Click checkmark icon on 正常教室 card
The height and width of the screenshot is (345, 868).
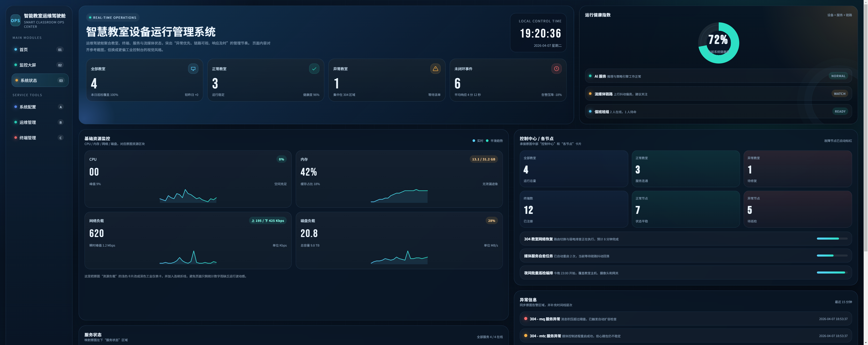point(314,69)
